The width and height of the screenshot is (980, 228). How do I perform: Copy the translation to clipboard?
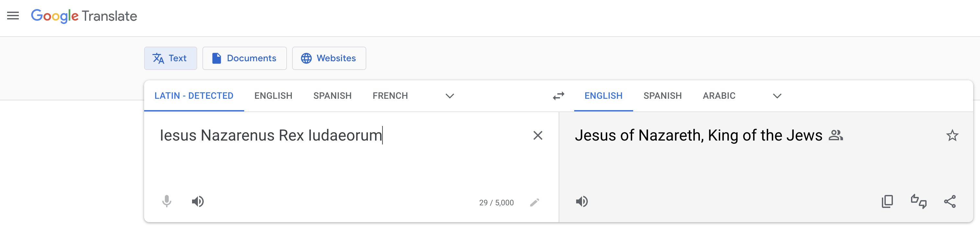888,201
